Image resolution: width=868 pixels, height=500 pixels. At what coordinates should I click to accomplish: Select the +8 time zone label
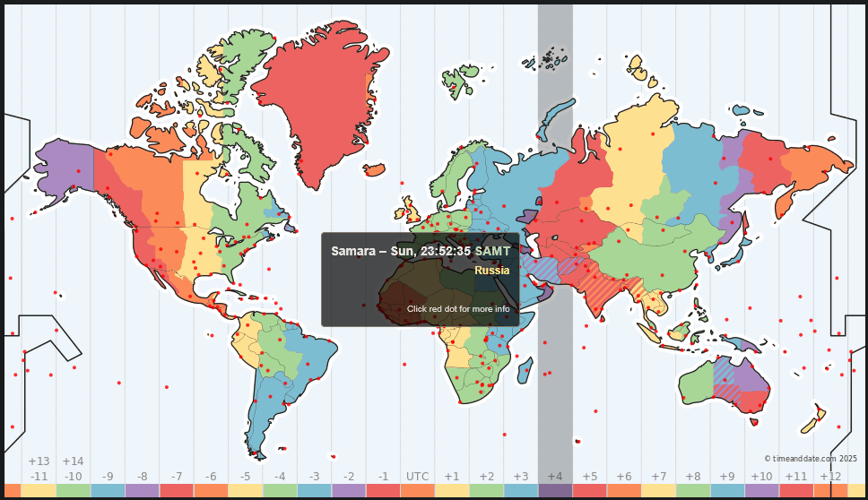[693, 476]
